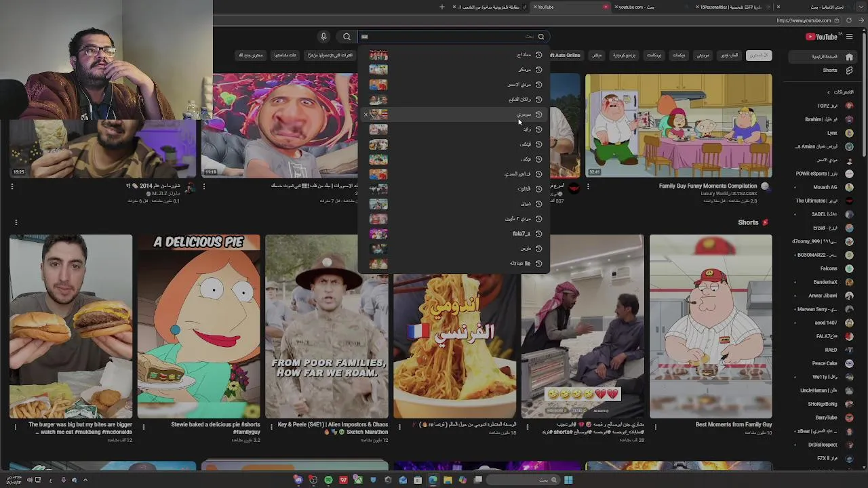Click the magnifier search button beside the microphone
Viewport: 868px width, 488px height.
(347, 37)
